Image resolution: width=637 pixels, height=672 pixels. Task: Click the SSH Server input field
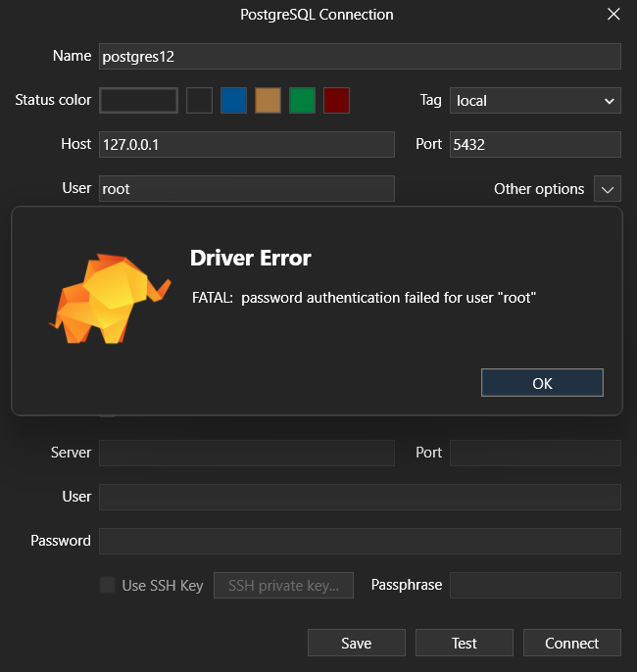[x=247, y=453]
